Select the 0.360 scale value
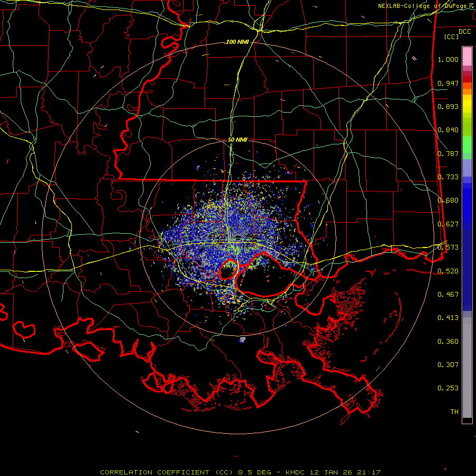This screenshot has height=476, width=476. tap(448, 341)
